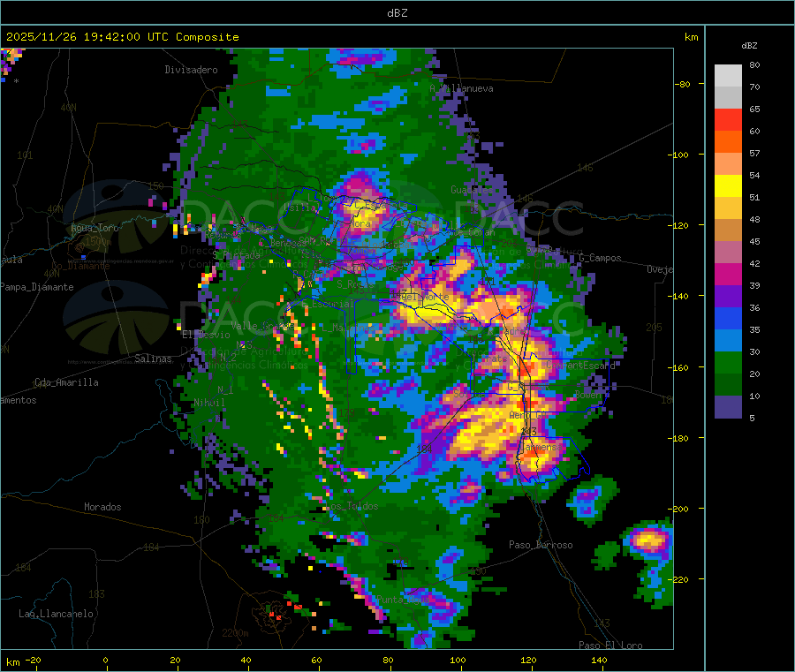Screen dimensions: 795x672
Task: Click the red 60-65 dBZ legend swatch
Action: (728, 119)
